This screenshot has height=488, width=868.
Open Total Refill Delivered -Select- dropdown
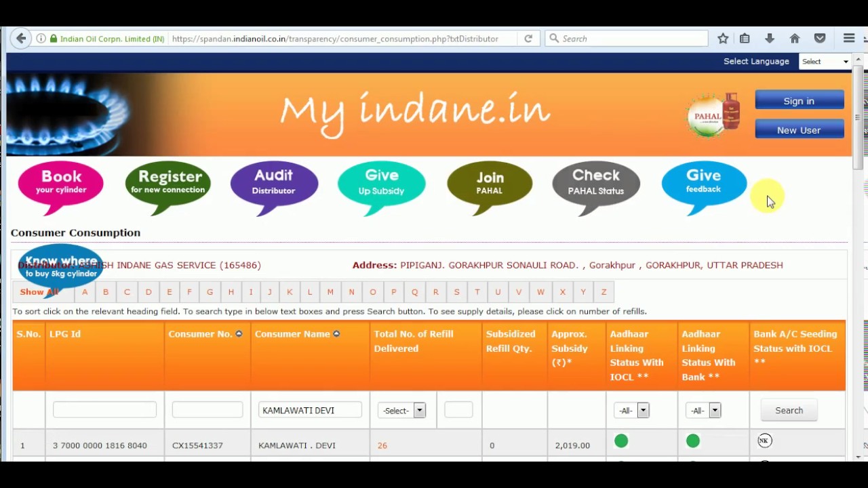tap(401, 410)
